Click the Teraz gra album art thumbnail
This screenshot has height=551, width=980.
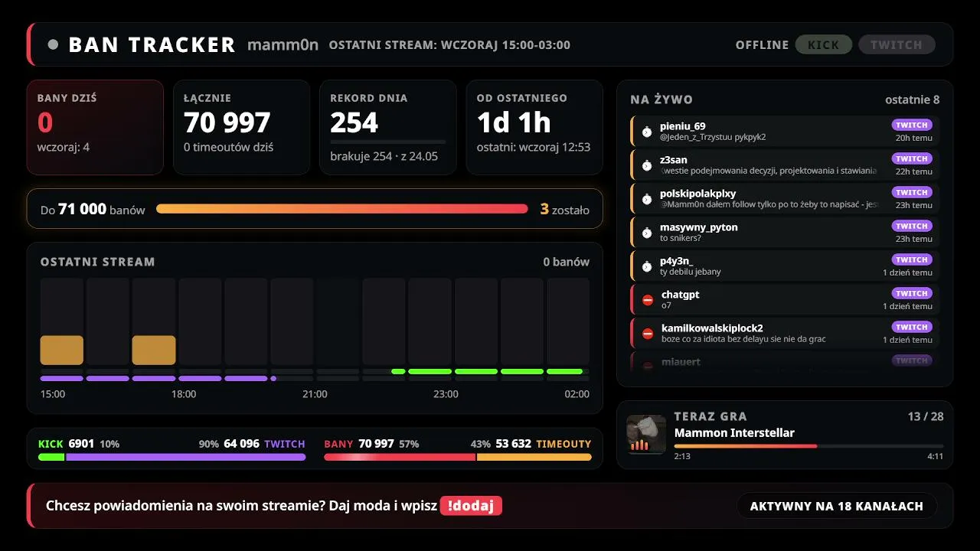[646, 435]
